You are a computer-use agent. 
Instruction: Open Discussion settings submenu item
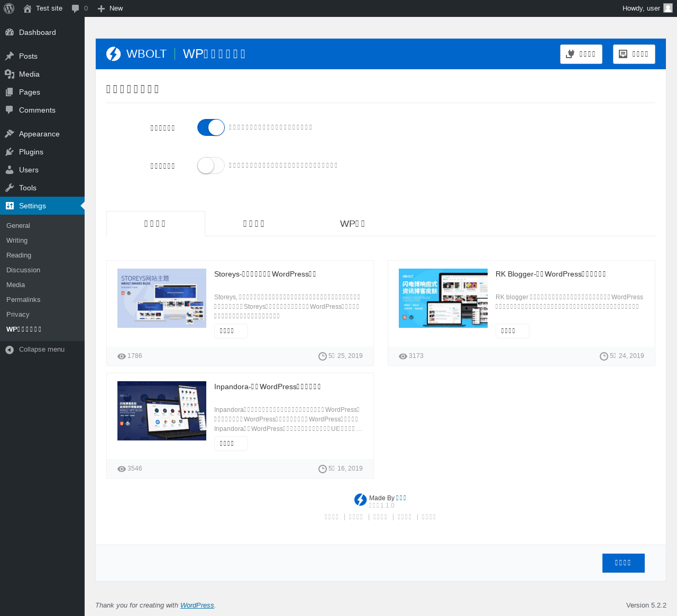42,270
